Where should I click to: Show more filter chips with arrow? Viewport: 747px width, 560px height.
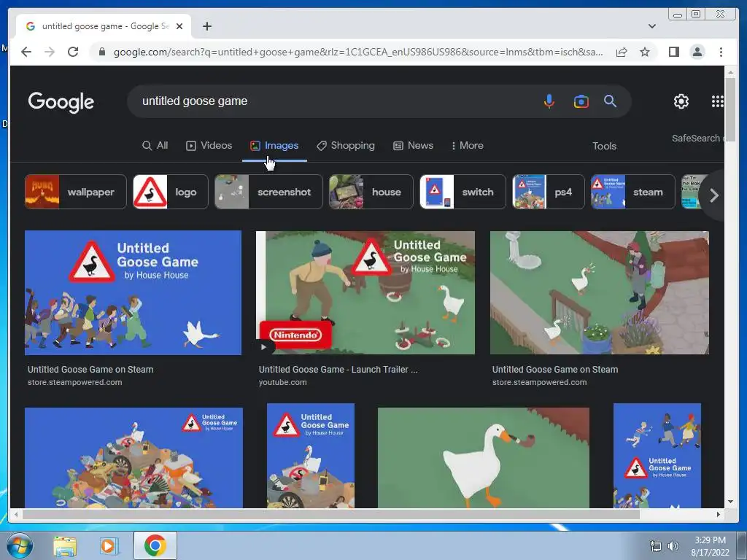[713, 195]
